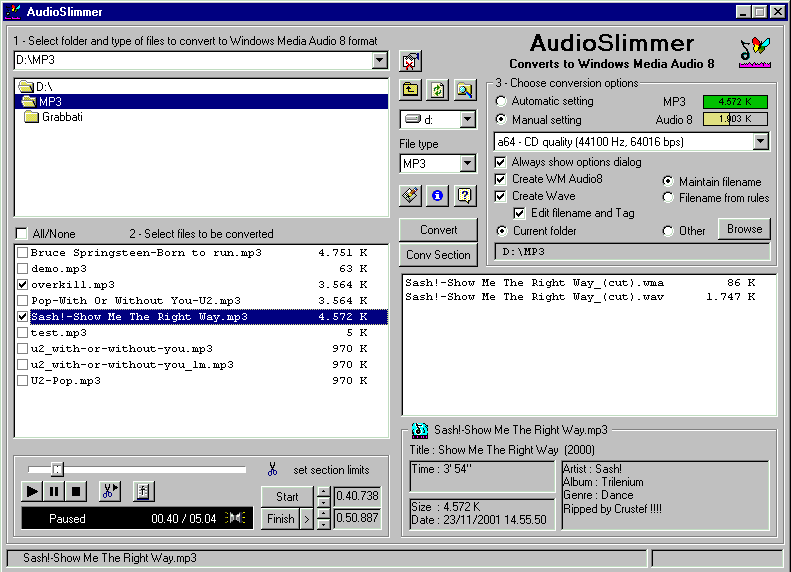791x572 pixels.
Task: Check Bruce Springsteen-Born to run.mp3
Action: (x=22, y=252)
